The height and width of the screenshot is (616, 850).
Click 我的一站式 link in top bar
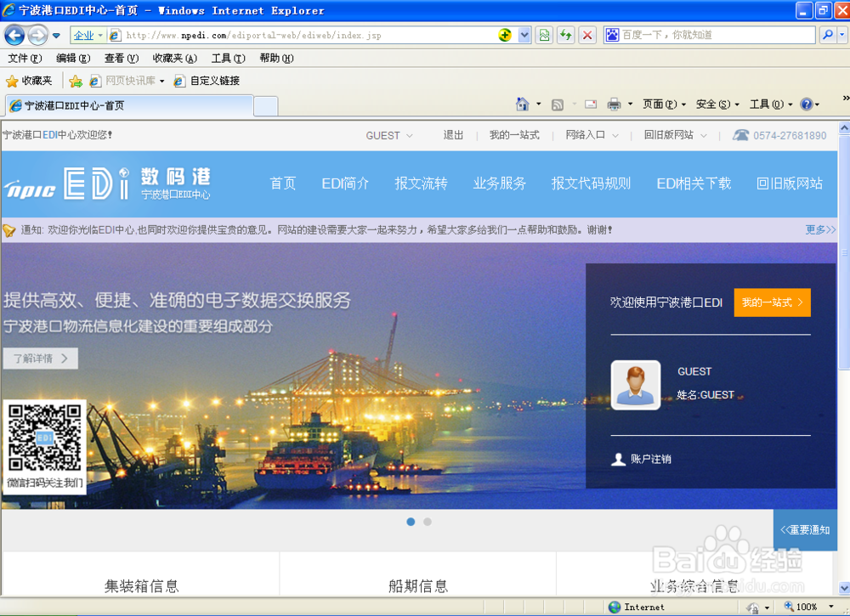point(514,135)
